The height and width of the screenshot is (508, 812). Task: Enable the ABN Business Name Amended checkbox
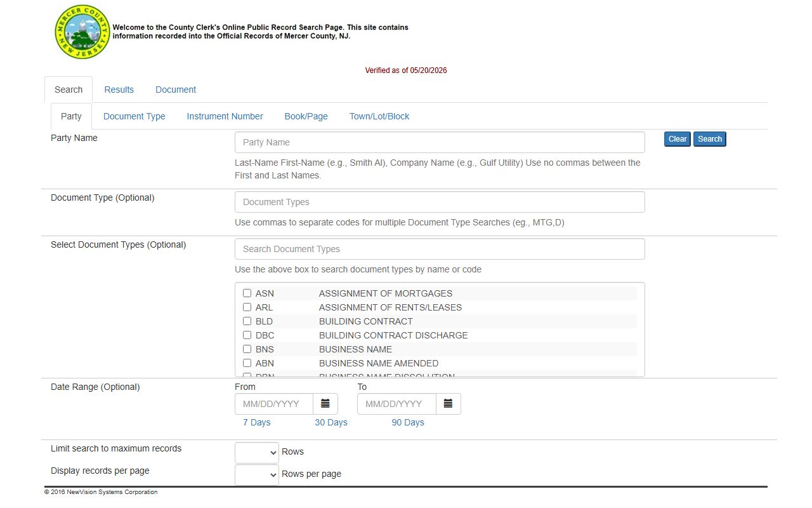(247, 363)
